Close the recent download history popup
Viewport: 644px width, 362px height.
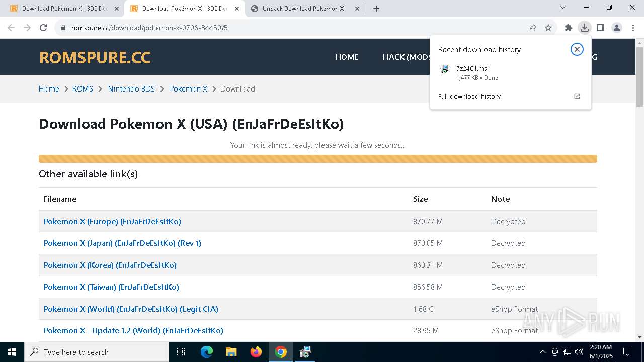(577, 49)
